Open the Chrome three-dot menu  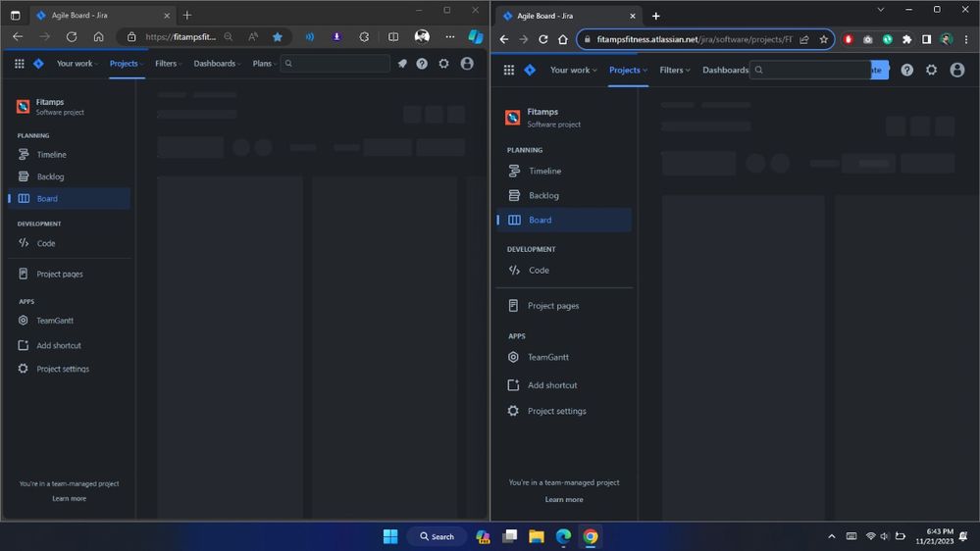[966, 39]
